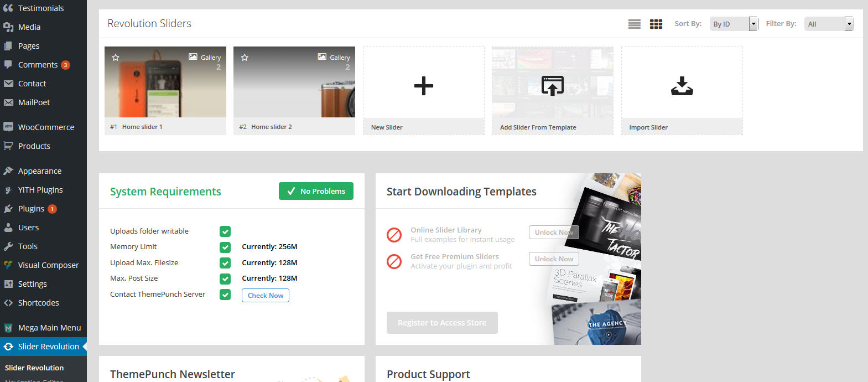Click Unlock Now for Online Slider Library
868x382 pixels.
pos(554,233)
